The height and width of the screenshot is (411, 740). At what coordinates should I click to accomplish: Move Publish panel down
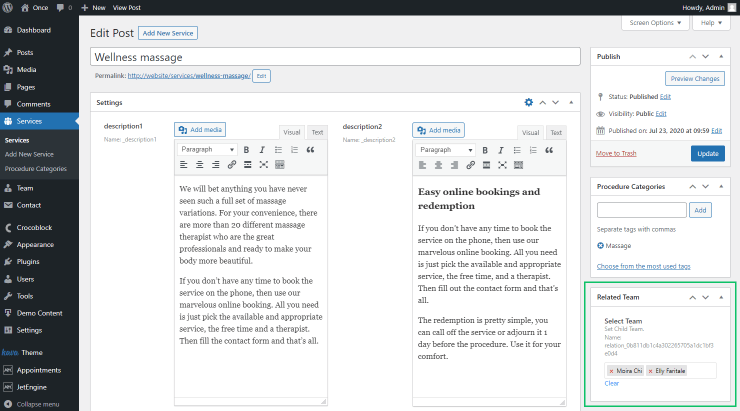point(706,57)
